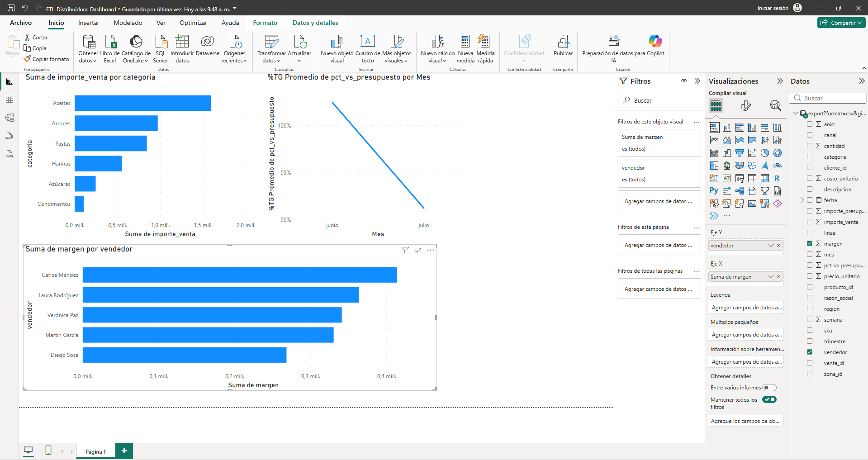Switch to the Modelado ribbon tab
The width and height of the screenshot is (868, 460).
point(128,23)
